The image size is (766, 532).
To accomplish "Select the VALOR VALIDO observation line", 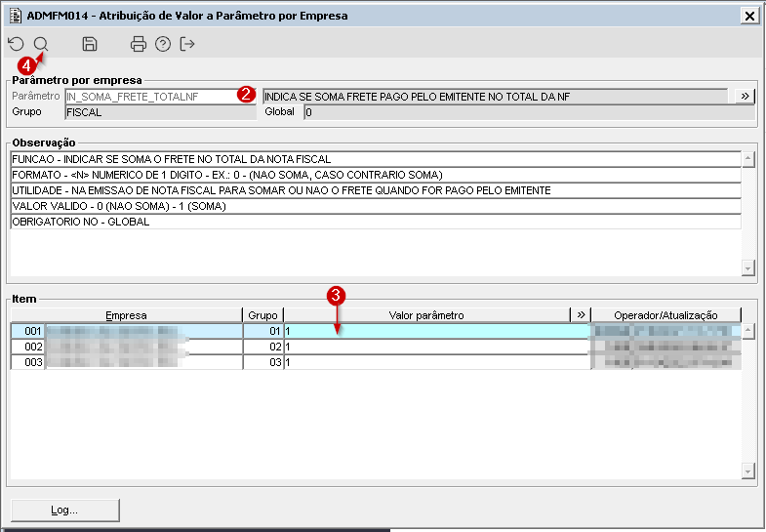I will click(376, 206).
